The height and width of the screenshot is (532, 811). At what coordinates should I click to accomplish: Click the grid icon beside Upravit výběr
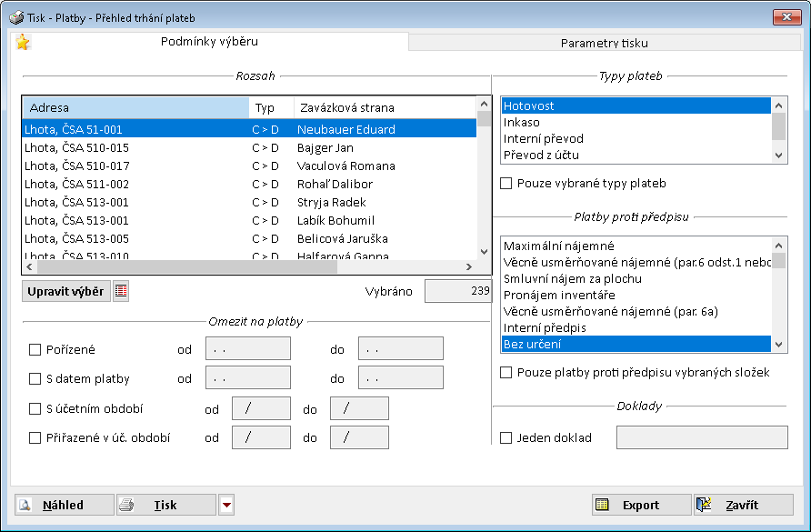121,291
